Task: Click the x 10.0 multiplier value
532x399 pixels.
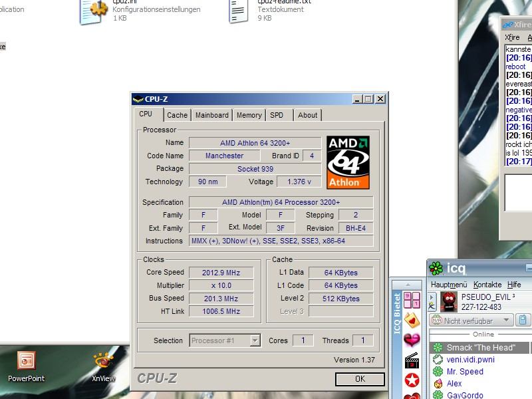Action: tap(221, 285)
